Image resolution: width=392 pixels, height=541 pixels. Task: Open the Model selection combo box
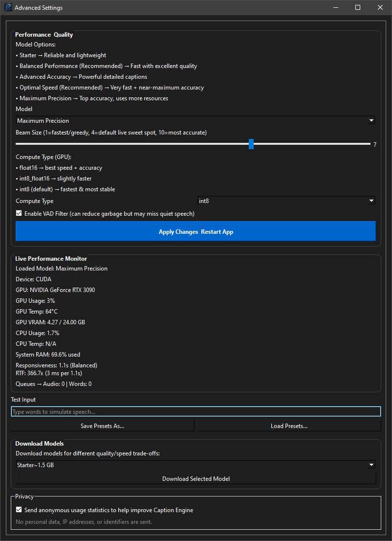[196, 120]
